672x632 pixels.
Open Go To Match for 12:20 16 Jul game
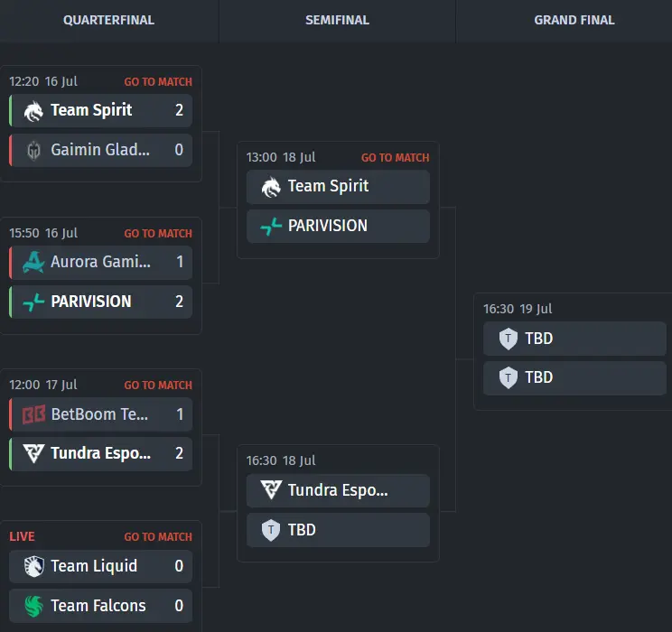[x=158, y=82]
